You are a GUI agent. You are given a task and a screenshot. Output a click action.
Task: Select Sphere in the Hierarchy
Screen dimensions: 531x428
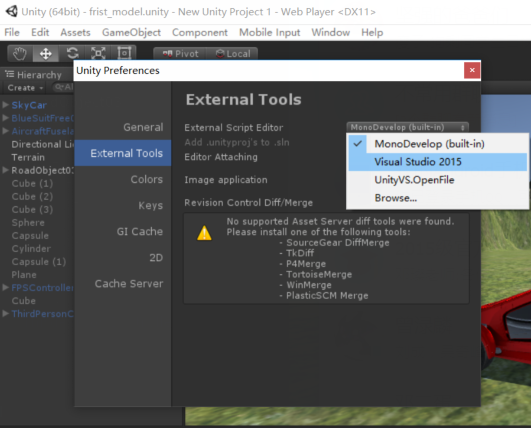(x=28, y=222)
